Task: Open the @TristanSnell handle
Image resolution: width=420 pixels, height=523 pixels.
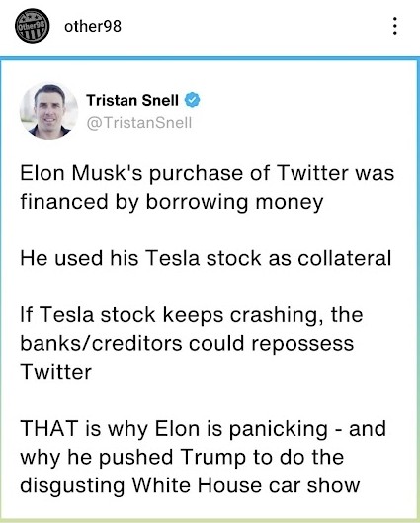Action: click(x=139, y=123)
